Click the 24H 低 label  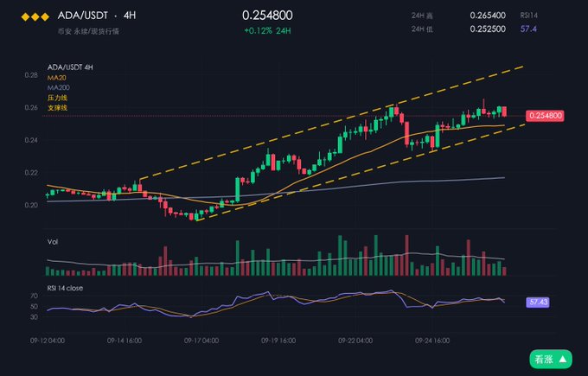click(x=422, y=29)
